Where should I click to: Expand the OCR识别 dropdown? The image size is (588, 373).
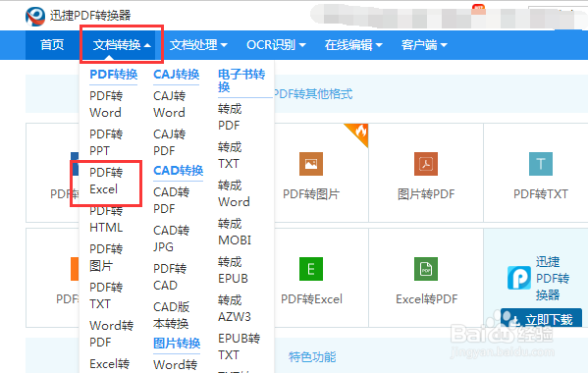[276, 45]
